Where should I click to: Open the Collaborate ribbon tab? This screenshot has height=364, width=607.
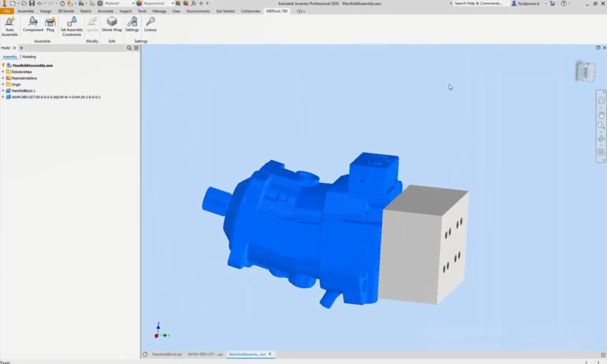pos(251,11)
